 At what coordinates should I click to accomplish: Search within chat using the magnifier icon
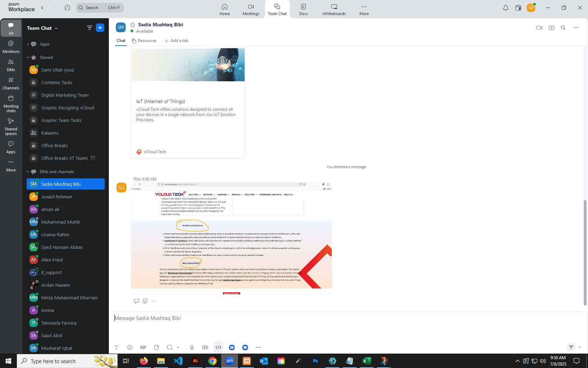563,28
